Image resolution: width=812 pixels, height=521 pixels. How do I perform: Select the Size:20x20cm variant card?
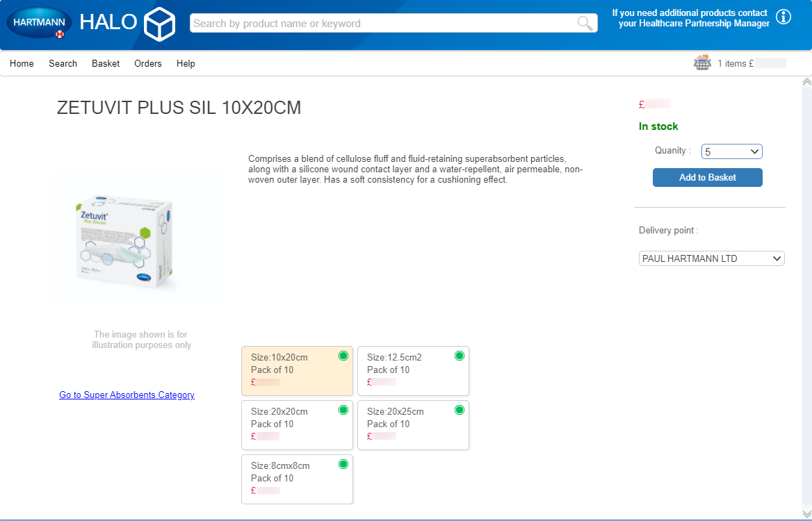click(298, 424)
